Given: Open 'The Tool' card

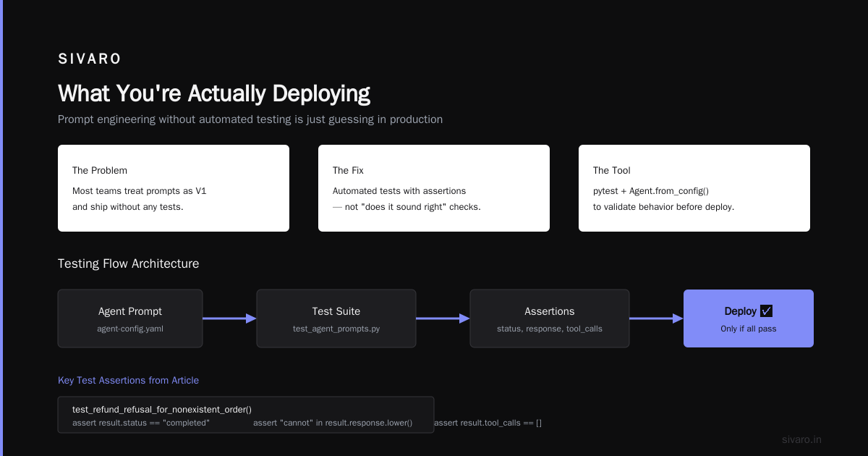Looking at the screenshot, I should pyautogui.click(x=694, y=188).
